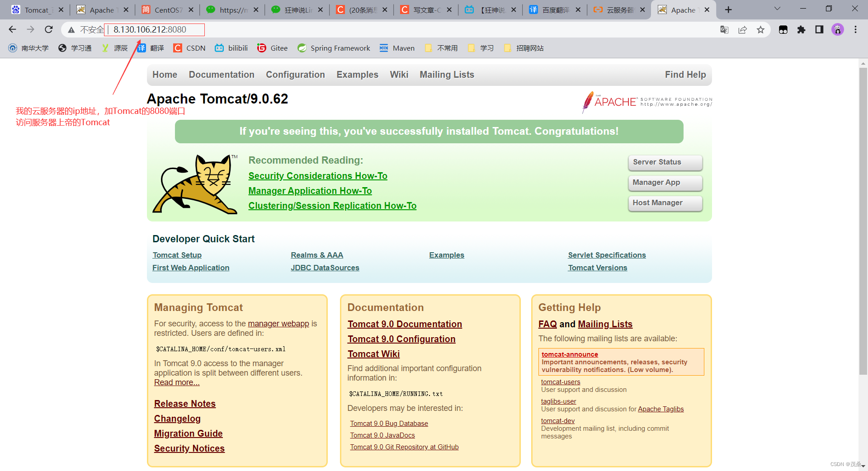
Task: Open the 南华大学 bookmark
Action: pos(29,48)
